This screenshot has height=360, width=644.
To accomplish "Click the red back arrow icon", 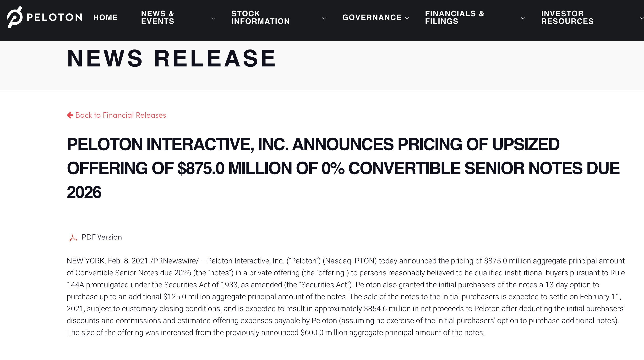I will pos(70,115).
